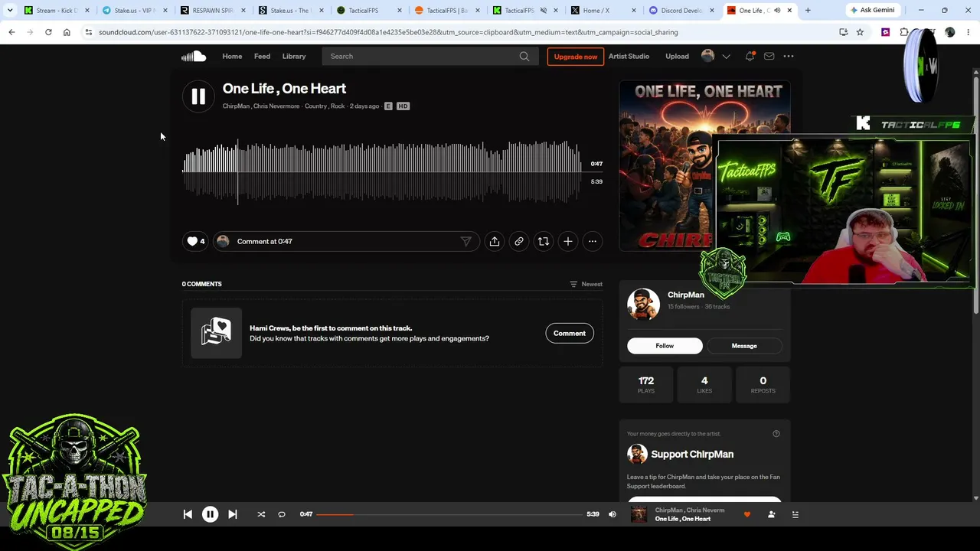Screen dimensions: 980x551
Task: Change comment sorting from Newest
Action: [586, 284]
